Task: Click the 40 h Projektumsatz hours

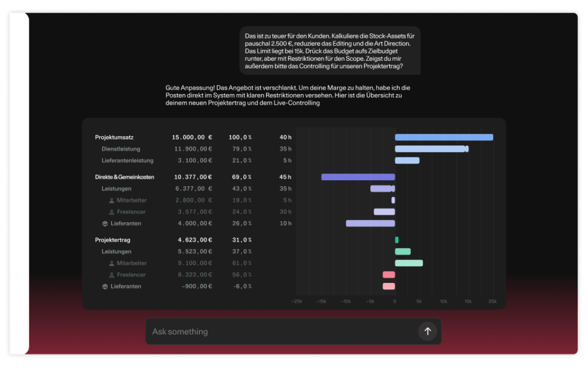Action: pos(285,137)
